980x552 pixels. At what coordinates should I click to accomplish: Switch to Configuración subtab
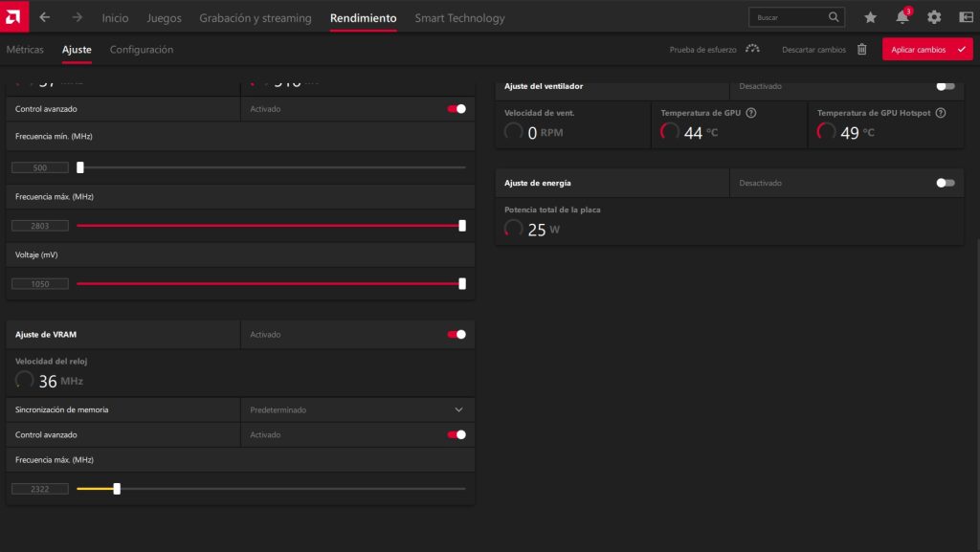tap(142, 50)
